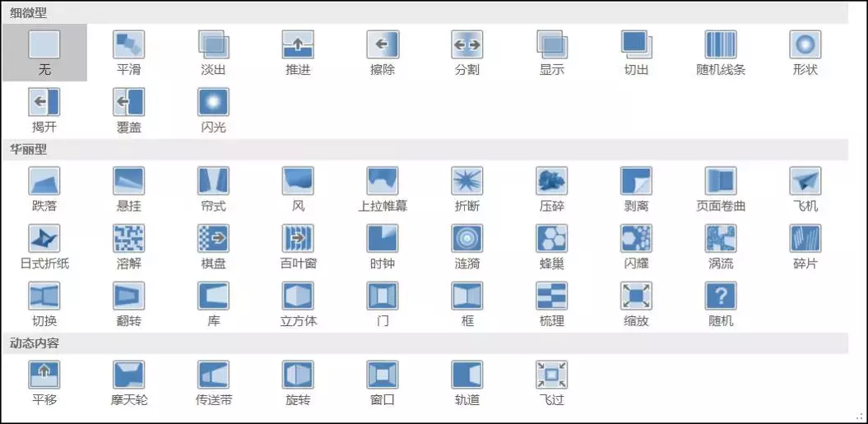Apply the 分割 split transition

pyautogui.click(x=467, y=53)
